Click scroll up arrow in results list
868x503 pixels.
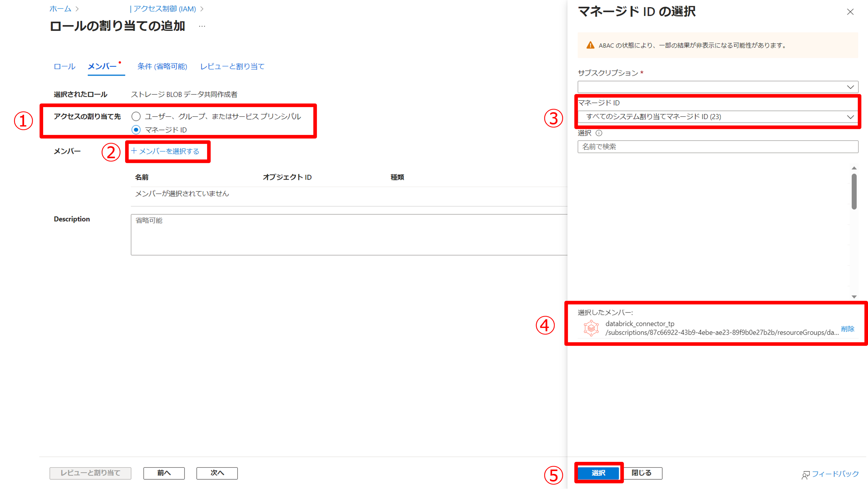click(x=854, y=168)
